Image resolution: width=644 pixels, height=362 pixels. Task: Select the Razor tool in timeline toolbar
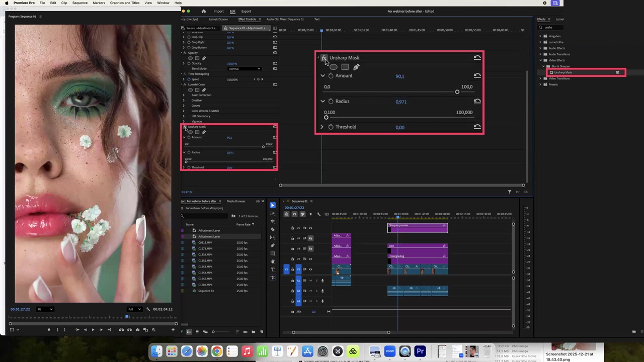(273, 229)
